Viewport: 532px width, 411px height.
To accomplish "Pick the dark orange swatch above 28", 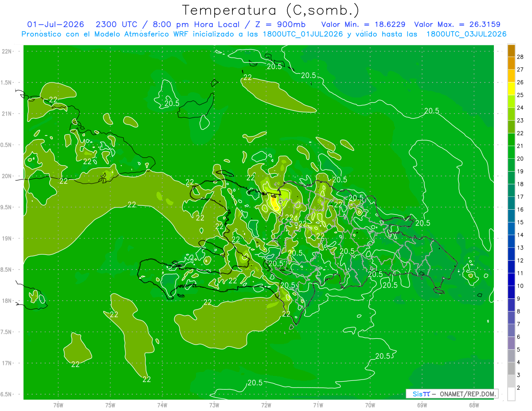I will (x=511, y=50).
